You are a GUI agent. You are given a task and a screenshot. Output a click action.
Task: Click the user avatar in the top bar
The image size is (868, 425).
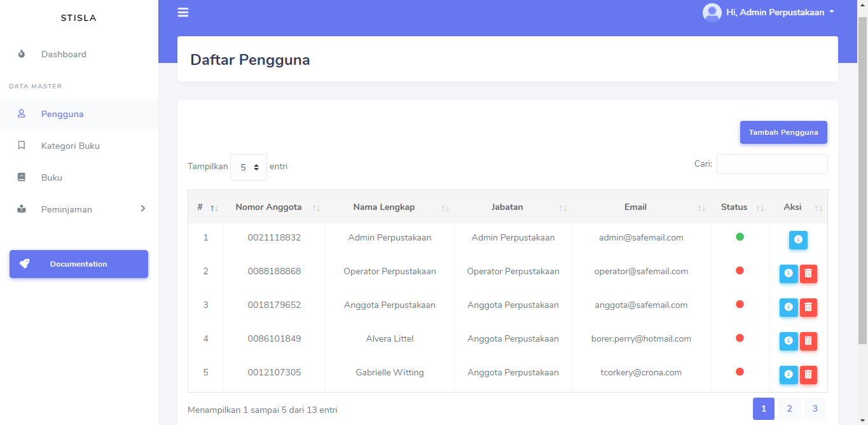712,12
